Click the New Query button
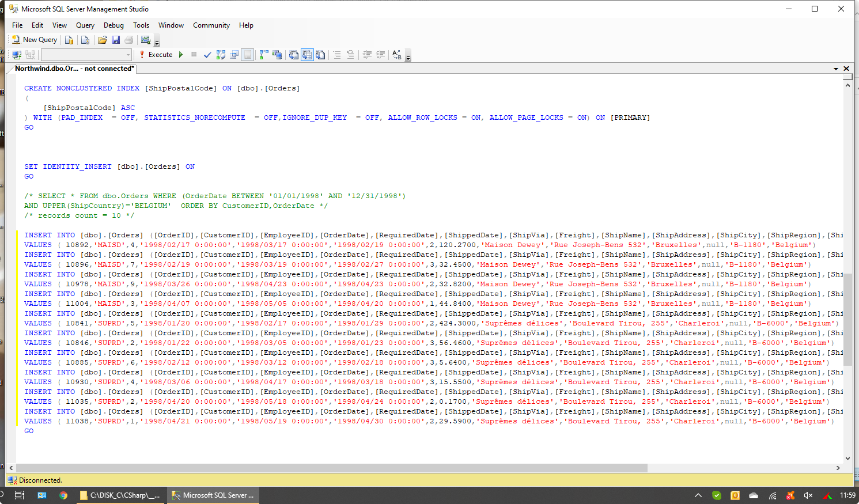Screen dimensions: 859x504 pyautogui.click(x=35, y=40)
